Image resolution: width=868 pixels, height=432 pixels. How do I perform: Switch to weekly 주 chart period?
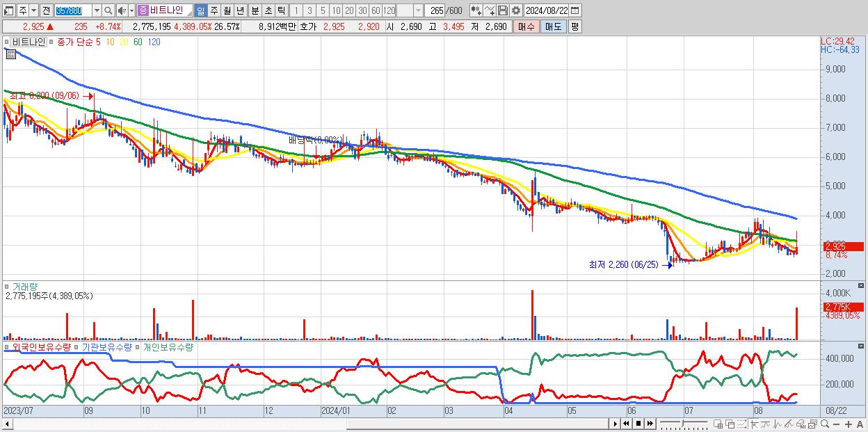click(x=214, y=10)
